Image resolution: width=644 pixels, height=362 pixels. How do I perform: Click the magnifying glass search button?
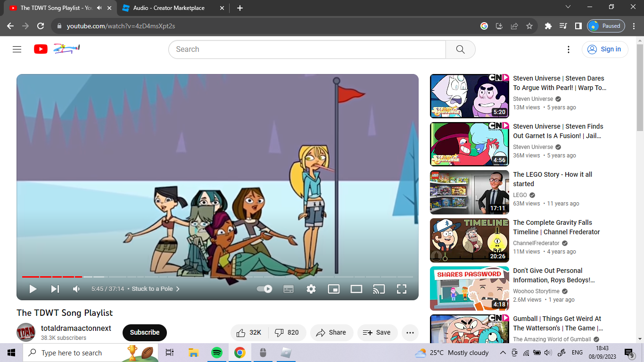pos(461,49)
